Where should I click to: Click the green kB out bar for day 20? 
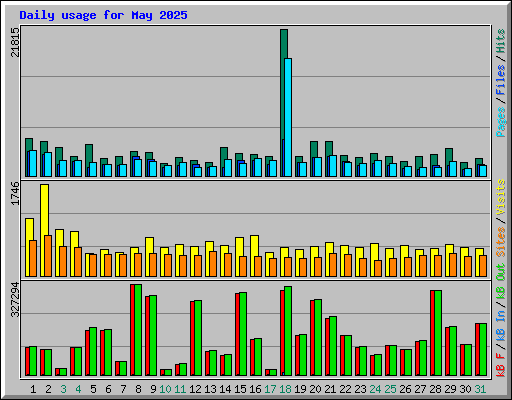318,337
